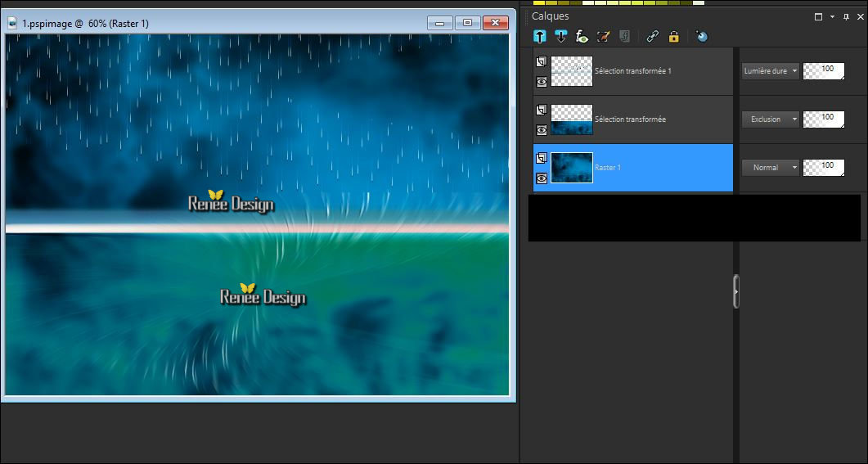Click the link layers chain icon
The image size is (868, 464).
[x=653, y=37]
